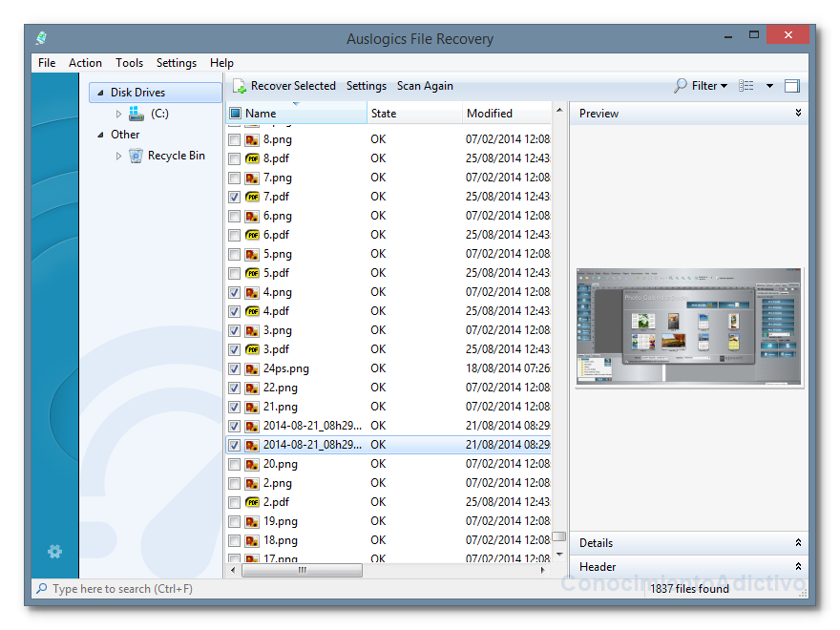Collapse the Other tree node
The width and height of the screenshot is (840, 630).
click(100, 135)
